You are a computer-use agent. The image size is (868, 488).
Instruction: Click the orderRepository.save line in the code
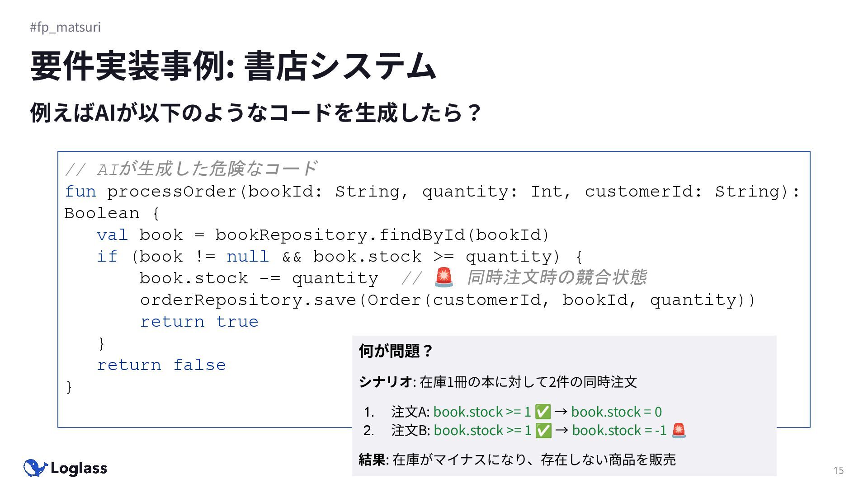click(448, 300)
